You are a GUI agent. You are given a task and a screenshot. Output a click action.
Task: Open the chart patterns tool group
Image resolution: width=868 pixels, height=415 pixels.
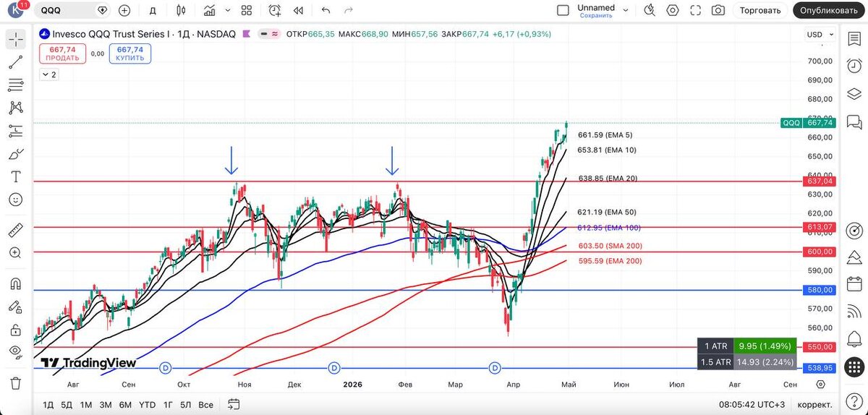pos(15,108)
